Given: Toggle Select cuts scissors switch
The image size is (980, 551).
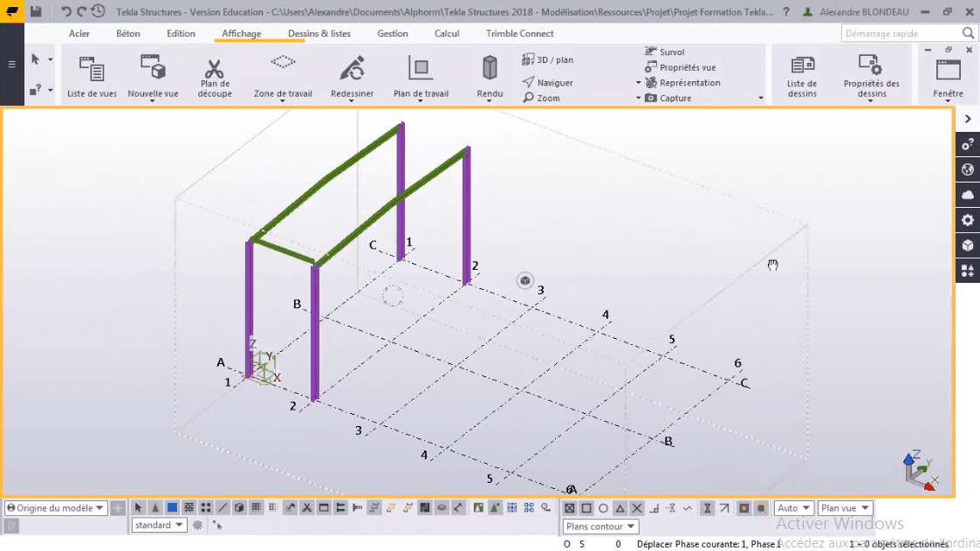Looking at the screenshot, I should [307, 508].
